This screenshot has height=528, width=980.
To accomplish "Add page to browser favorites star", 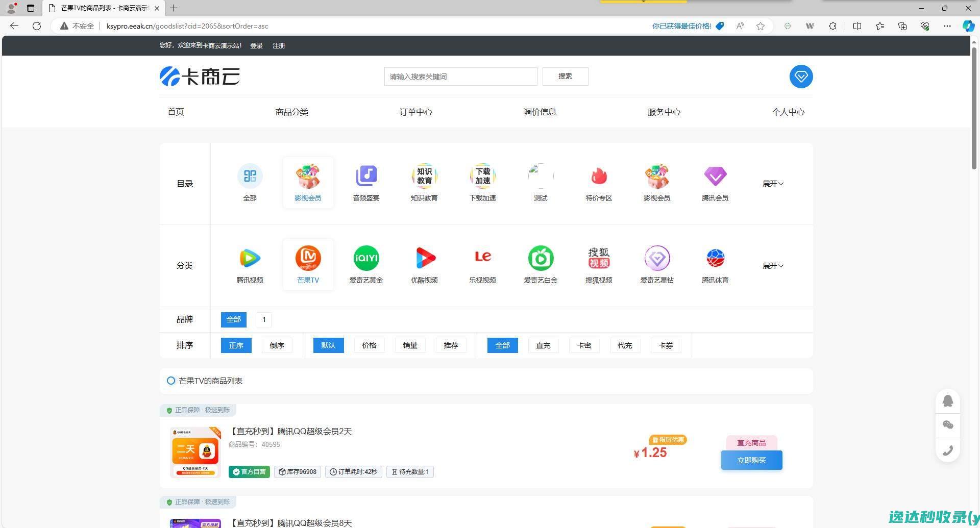I will click(761, 26).
